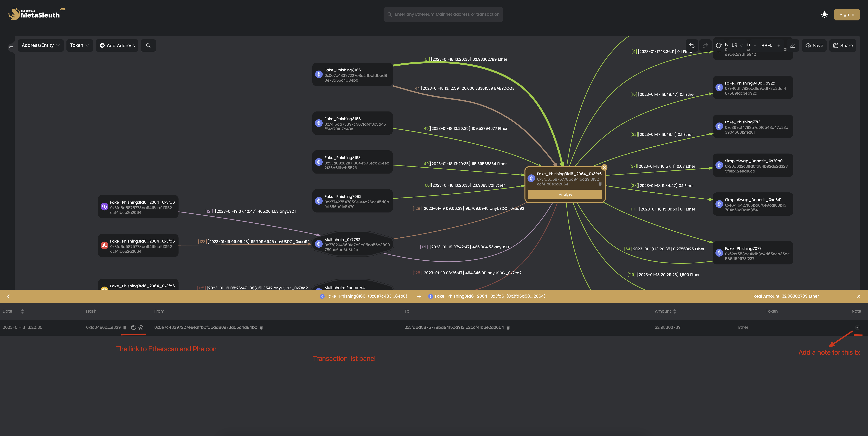The height and width of the screenshot is (436, 868).
Task: Zoom in with the plus button
Action: tap(779, 46)
